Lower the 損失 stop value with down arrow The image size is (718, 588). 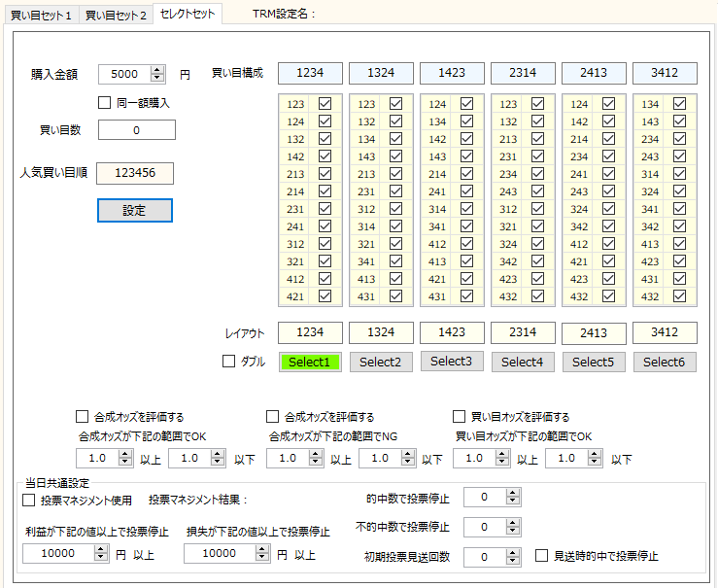[261, 558]
